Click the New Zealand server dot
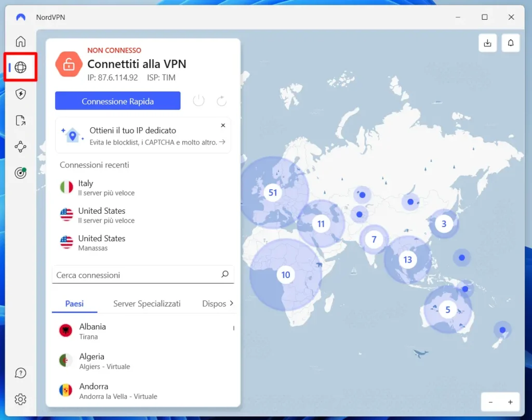The height and width of the screenshot is (420, 532). [x=502, y=330]
